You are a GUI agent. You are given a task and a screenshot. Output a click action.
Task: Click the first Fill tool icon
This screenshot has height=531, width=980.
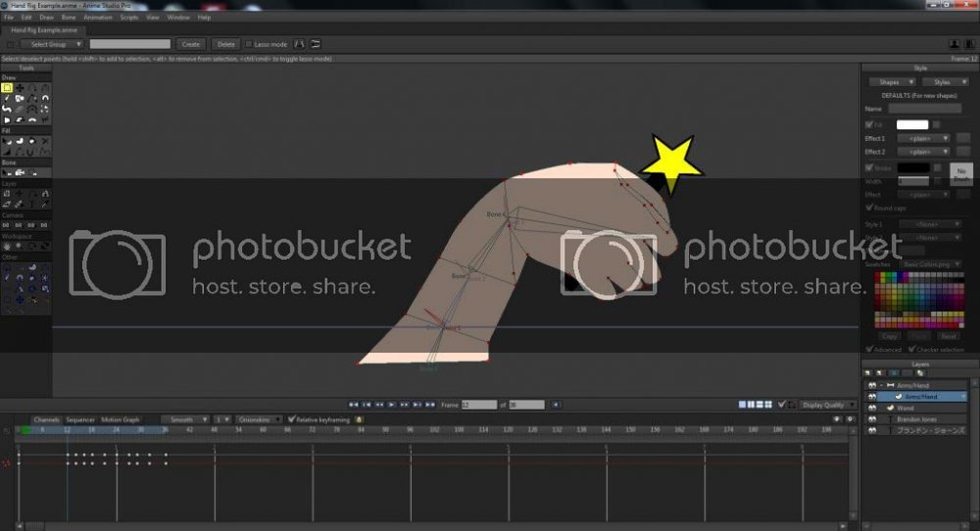click(7, 140)
